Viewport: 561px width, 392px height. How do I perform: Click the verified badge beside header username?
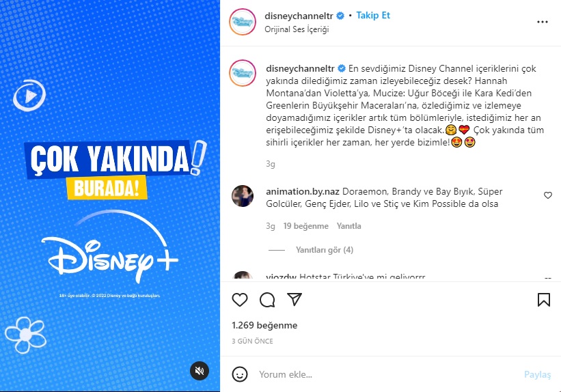coord(340,16)
